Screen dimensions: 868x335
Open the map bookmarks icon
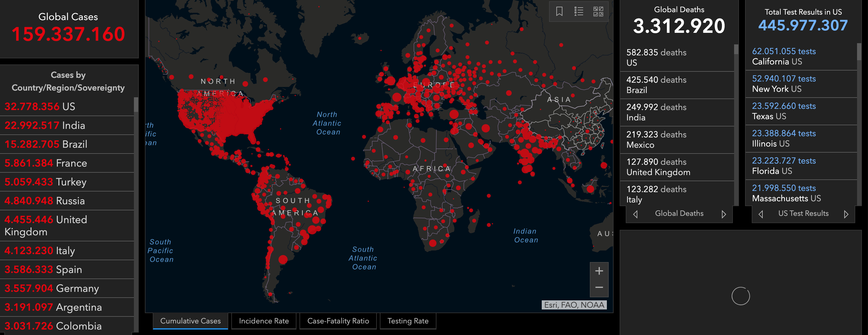pos(559,12)
